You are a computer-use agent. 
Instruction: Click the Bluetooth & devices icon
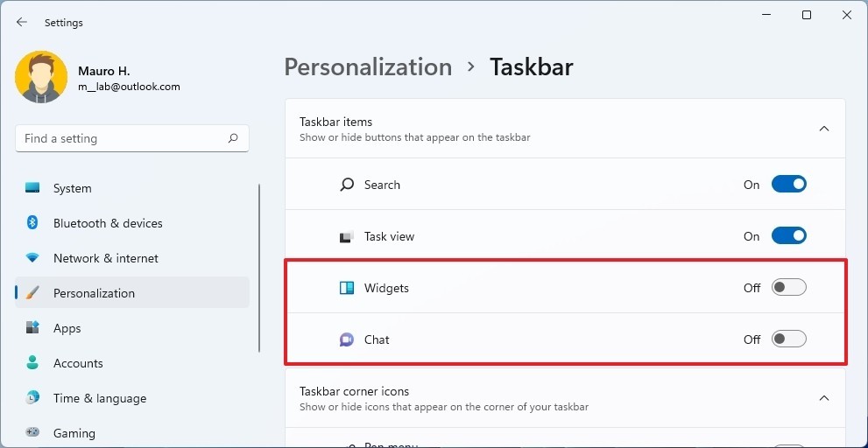32,223
